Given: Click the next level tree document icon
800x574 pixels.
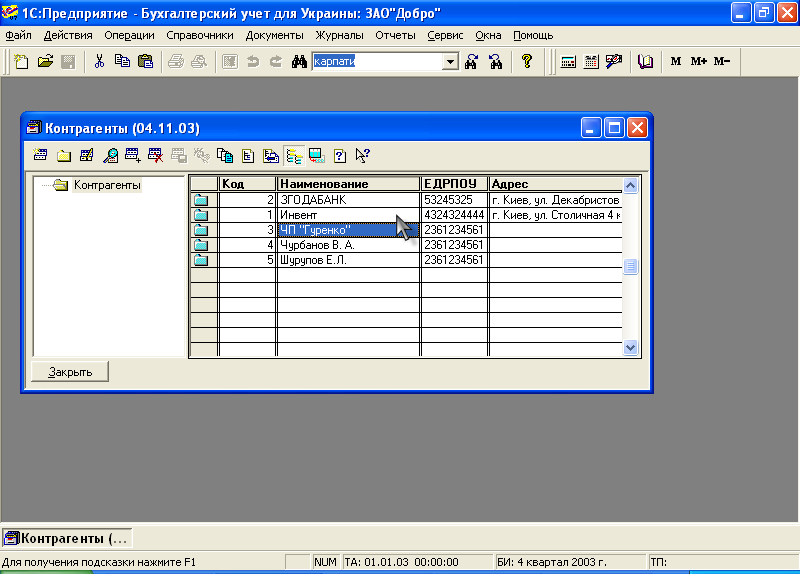Looking at the screenshot, I should click(x=248, y=156).
